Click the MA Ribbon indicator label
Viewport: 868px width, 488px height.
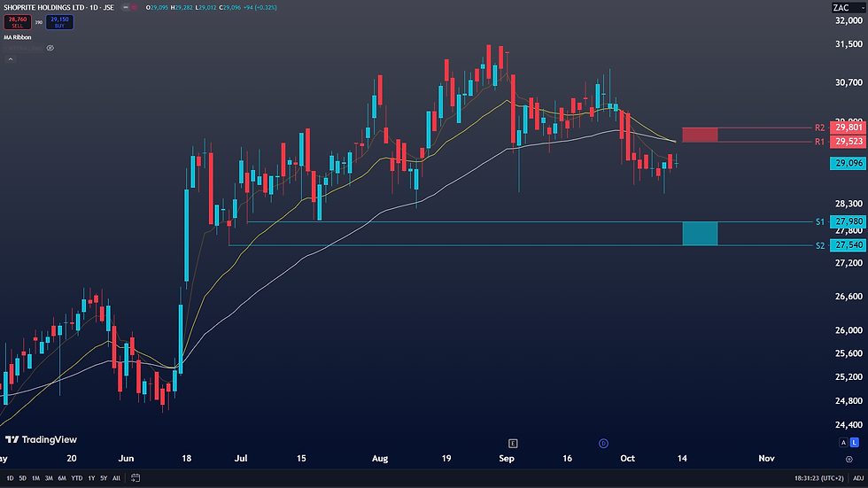coord(18,37)
